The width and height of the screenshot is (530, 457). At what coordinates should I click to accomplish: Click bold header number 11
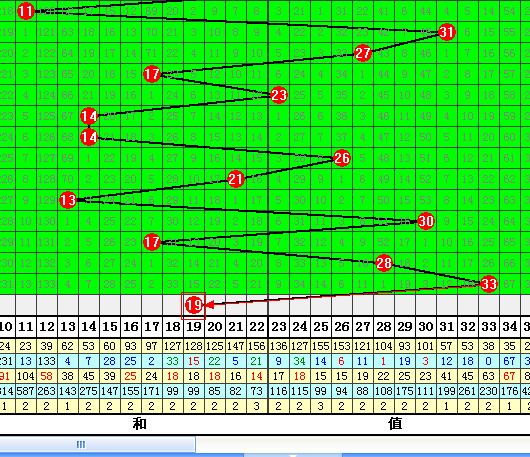click(x=26, y=327)
